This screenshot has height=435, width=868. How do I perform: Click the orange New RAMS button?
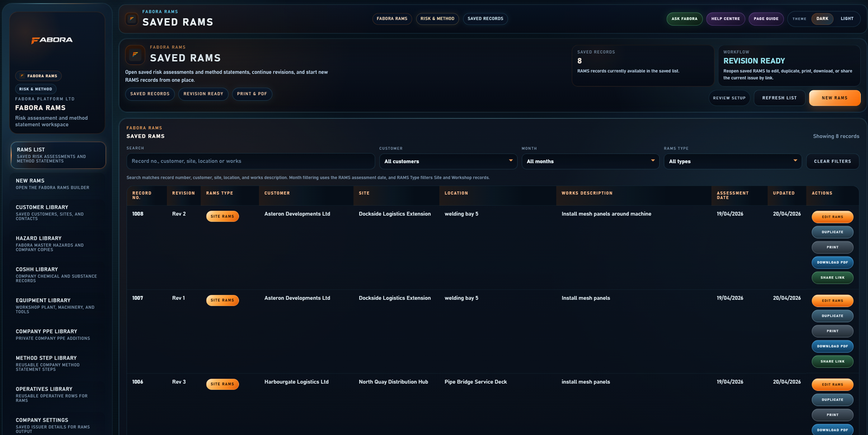(x=834, y=98)
